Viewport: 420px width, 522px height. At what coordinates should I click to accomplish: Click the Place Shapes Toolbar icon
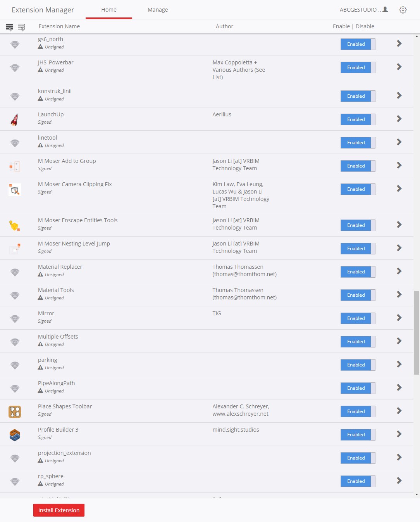[15, 411]
